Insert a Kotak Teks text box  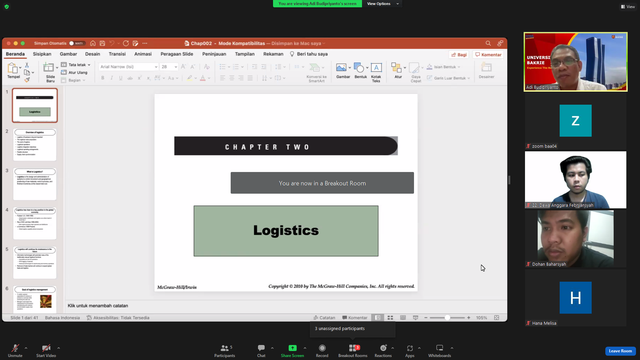[376, 72]
